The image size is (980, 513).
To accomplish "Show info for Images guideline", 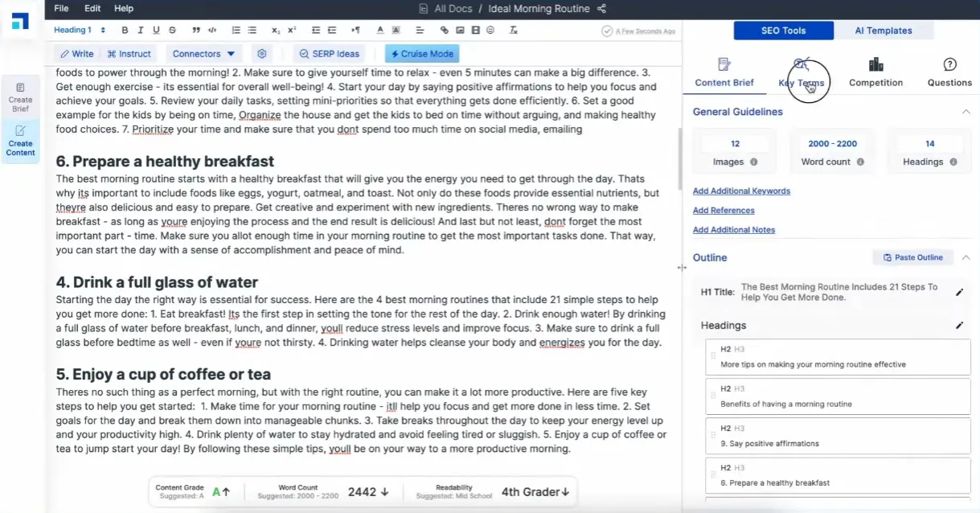I will tap(753, 162).
